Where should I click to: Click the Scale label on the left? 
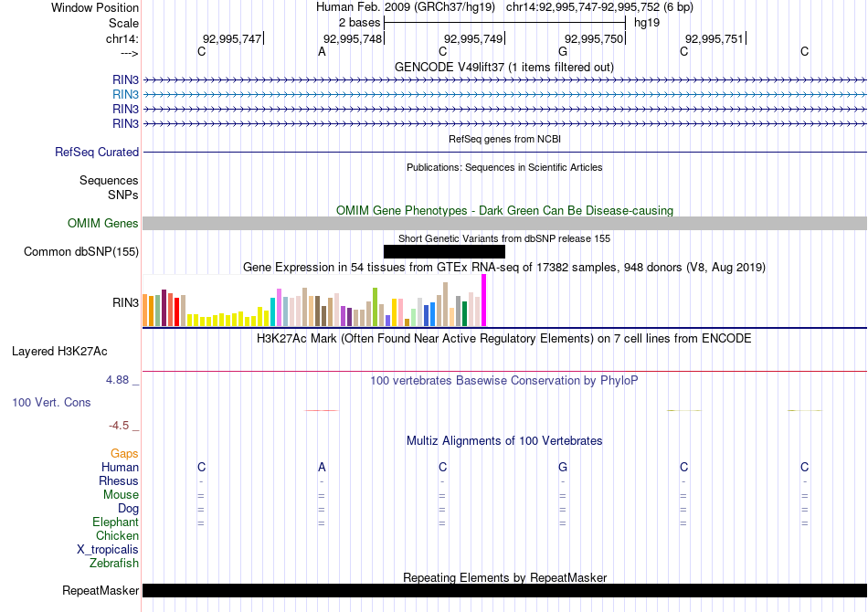point(123,23)
